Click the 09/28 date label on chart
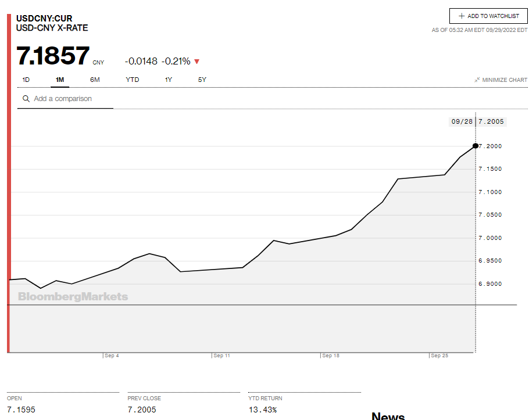 pos(462,122)
